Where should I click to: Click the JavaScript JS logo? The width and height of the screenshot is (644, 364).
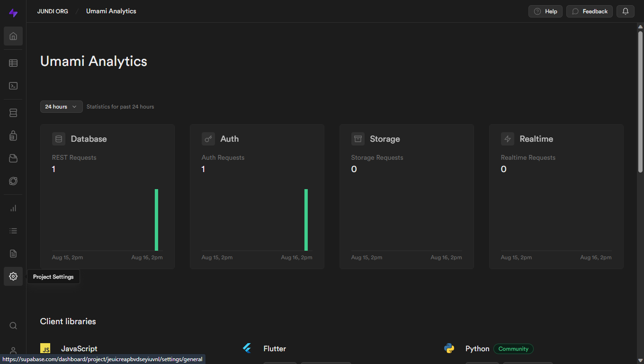point(45,349)
